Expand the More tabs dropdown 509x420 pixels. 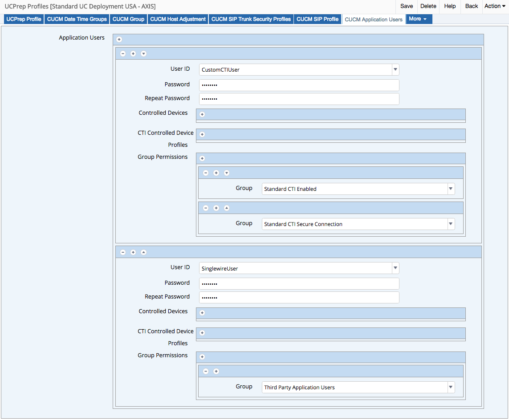418,19
